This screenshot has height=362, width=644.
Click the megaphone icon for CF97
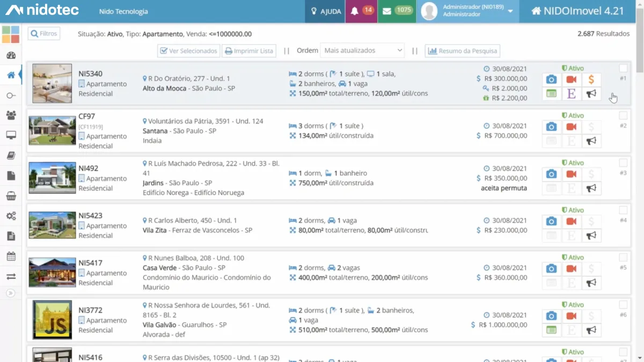click(591, 142)
